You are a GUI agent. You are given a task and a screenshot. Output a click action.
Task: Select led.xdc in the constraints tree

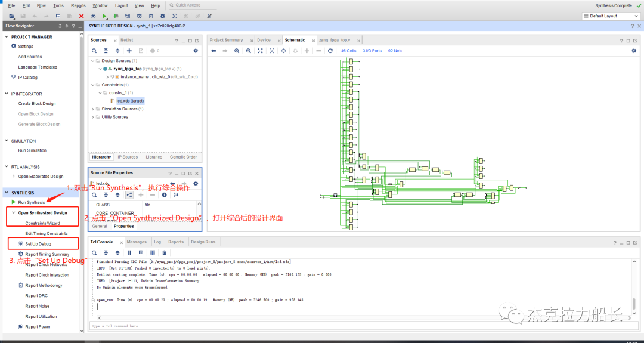click(x=129, y=101)
